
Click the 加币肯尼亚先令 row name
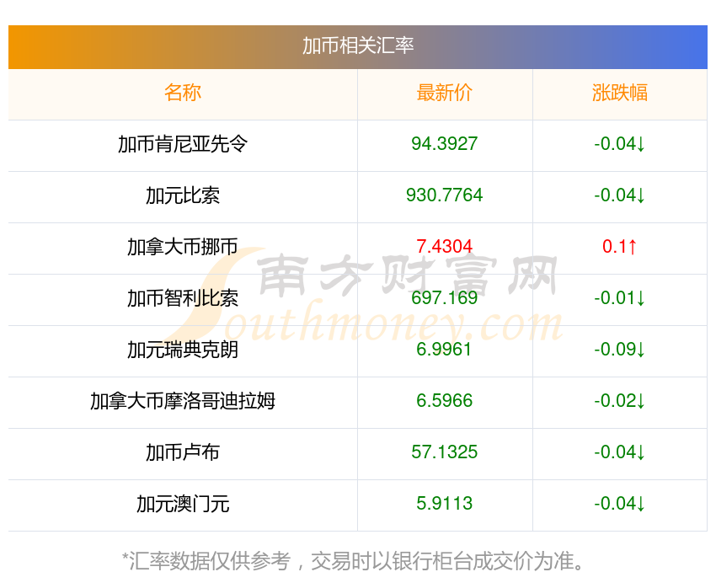183,144
